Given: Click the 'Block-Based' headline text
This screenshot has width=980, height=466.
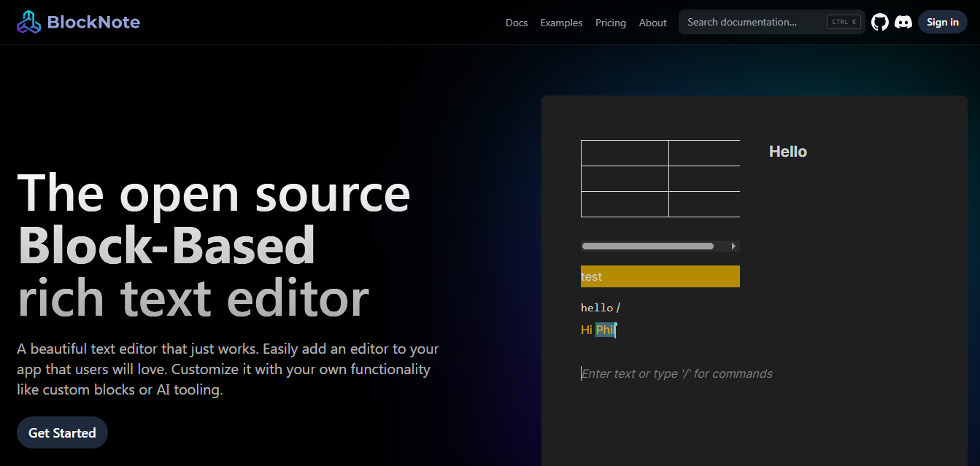Looking at the screenshot, I should click(166, 245).
